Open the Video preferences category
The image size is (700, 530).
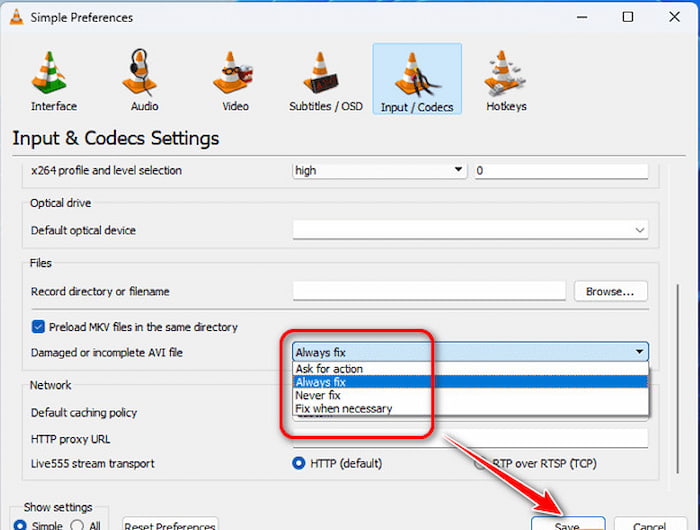235,80
